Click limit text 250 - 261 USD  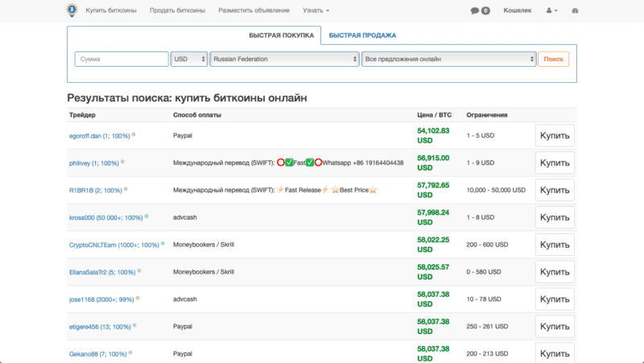487,327
